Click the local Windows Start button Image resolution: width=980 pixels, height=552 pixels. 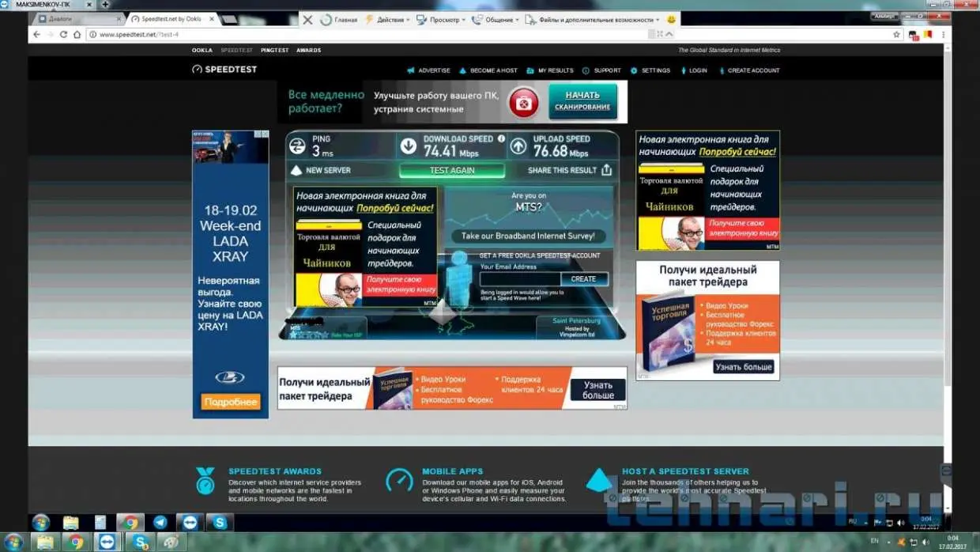point(13,542)
